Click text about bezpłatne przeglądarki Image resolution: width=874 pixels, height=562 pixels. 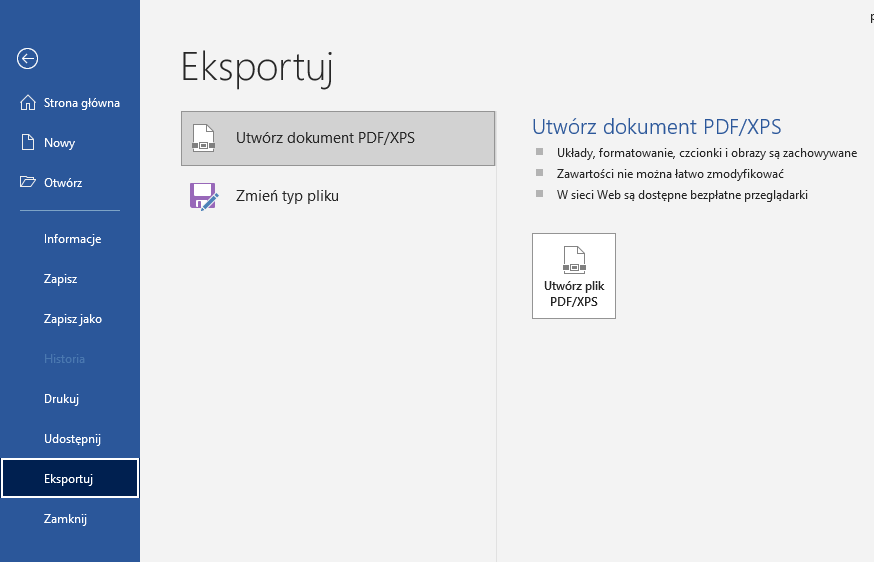click(682, 195)
